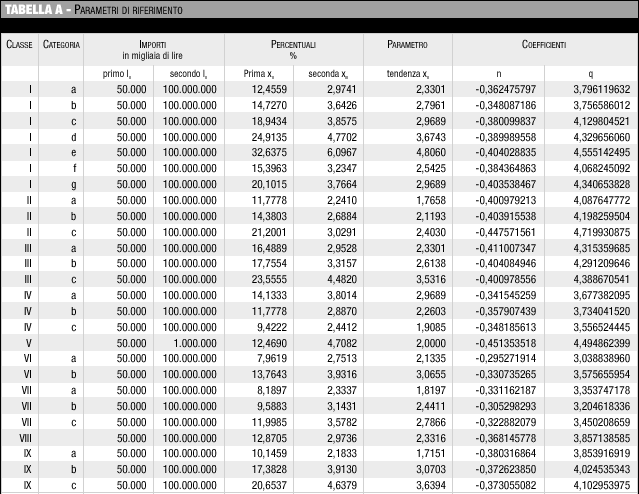Select cell 3,796119632
Screen dimensions: 639x494
click(602, 89)
